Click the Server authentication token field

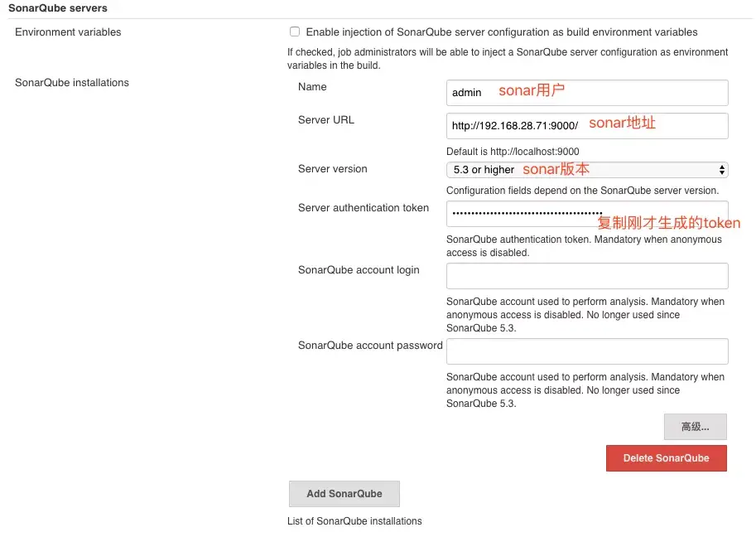tap(586, 214)
